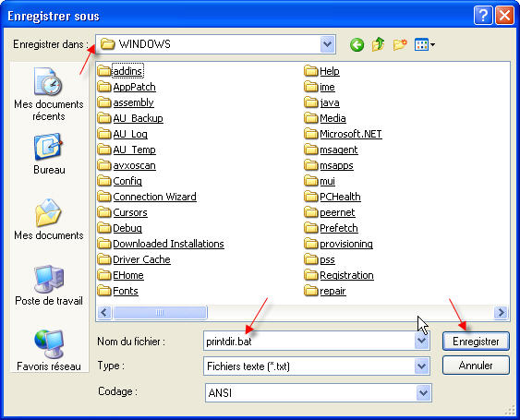Expand the Enregistrer dans folder dropdown
Image resolution: width=520 pixels, height=420 pixels.
tap(327, 44)
